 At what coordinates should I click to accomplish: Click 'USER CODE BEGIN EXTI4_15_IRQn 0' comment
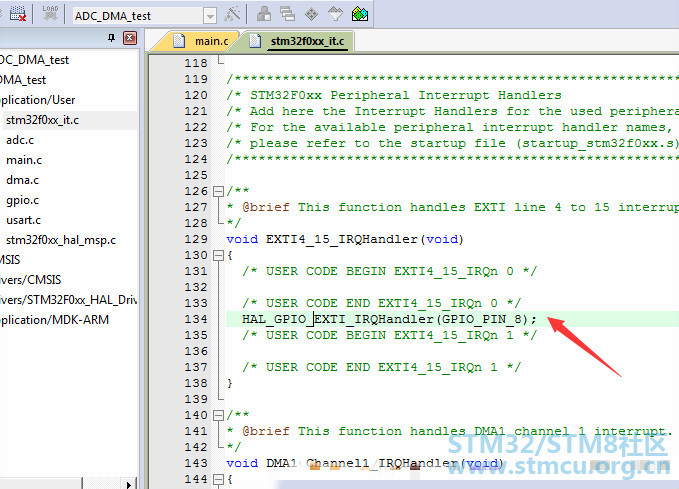coord(389,272)
